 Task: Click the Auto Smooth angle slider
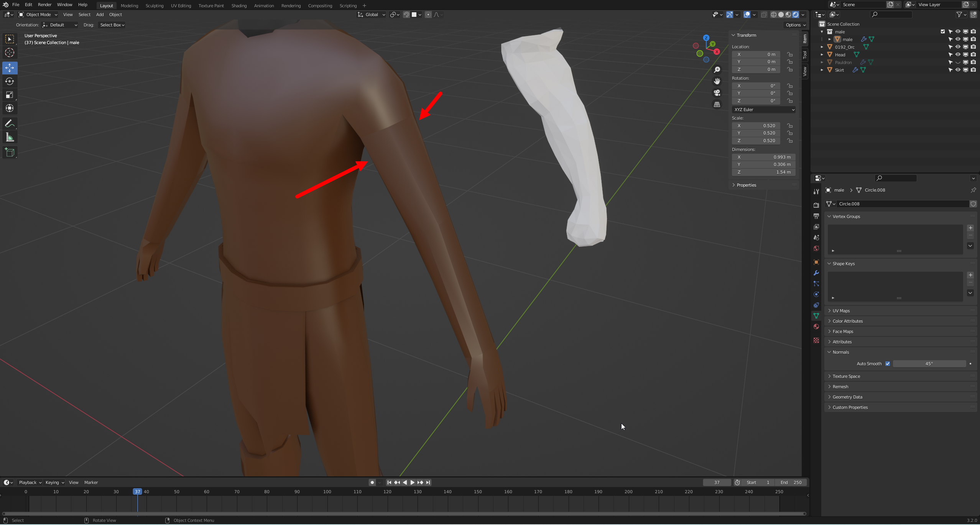tap(929, 364)
